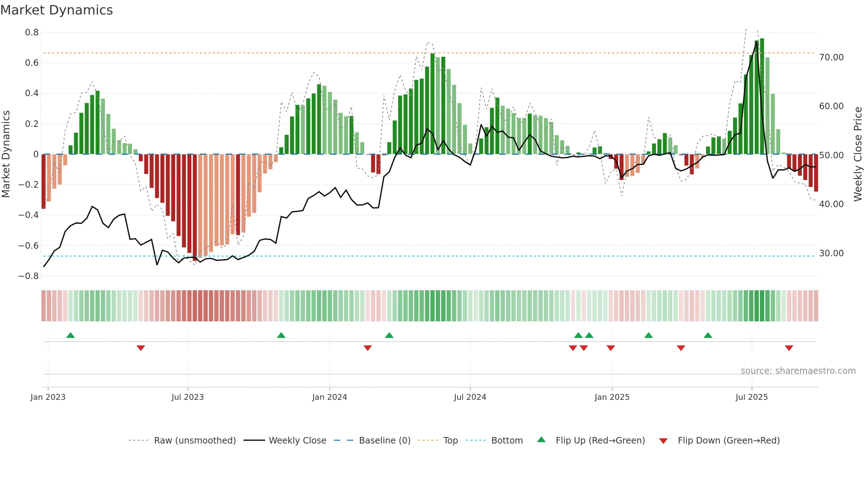Click the blue dashed Baseline legend sample

pyautogui.click(x=344, y=440)
